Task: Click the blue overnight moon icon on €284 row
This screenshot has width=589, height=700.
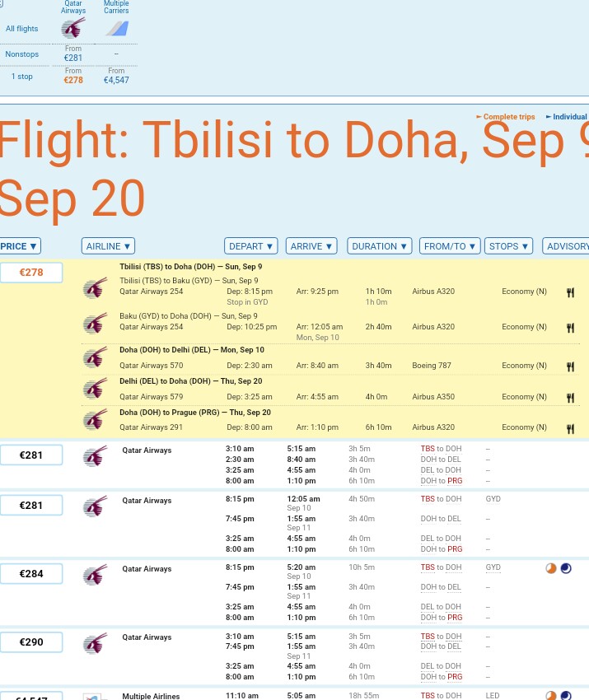Action: 566,568
